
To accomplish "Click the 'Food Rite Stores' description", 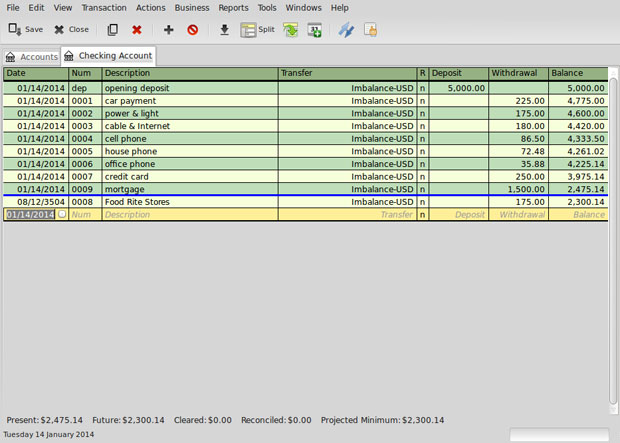I will (137, 202).
